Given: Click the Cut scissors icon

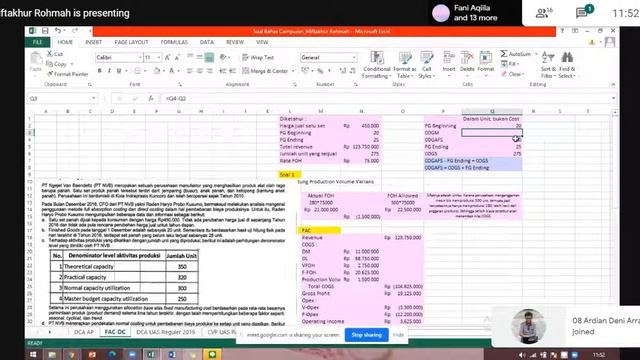Looking at the screenshot, I should point(50,54).
